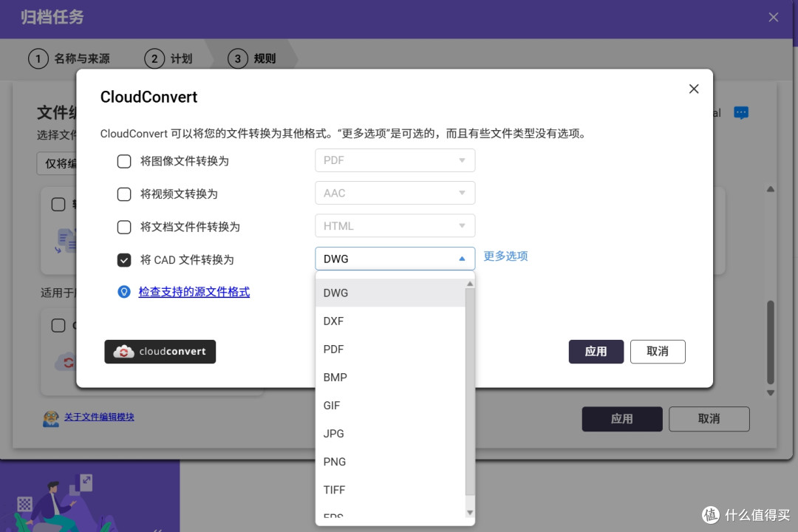
Task: Click 应用 in CloudConvert dialog
Action: click(x=596, y=351)
